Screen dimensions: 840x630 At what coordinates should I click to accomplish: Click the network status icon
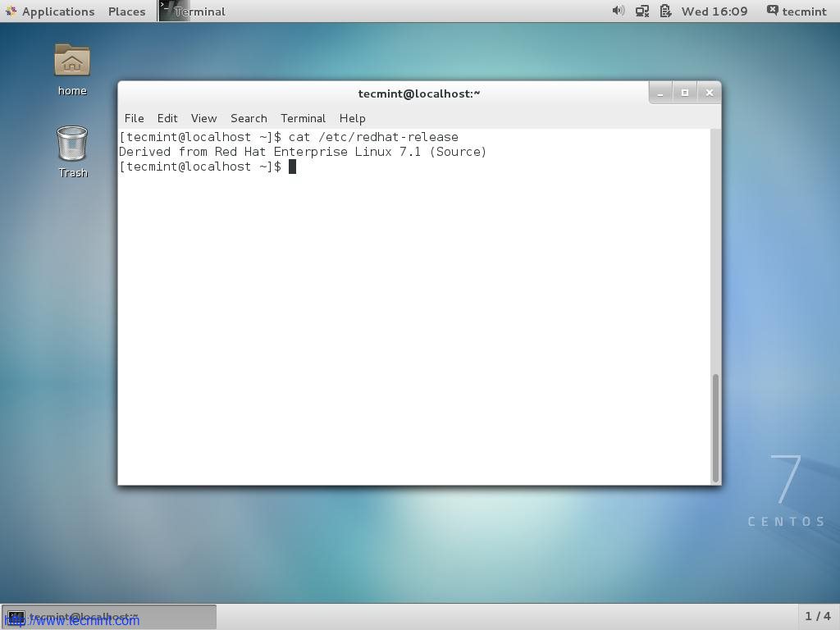641,11
